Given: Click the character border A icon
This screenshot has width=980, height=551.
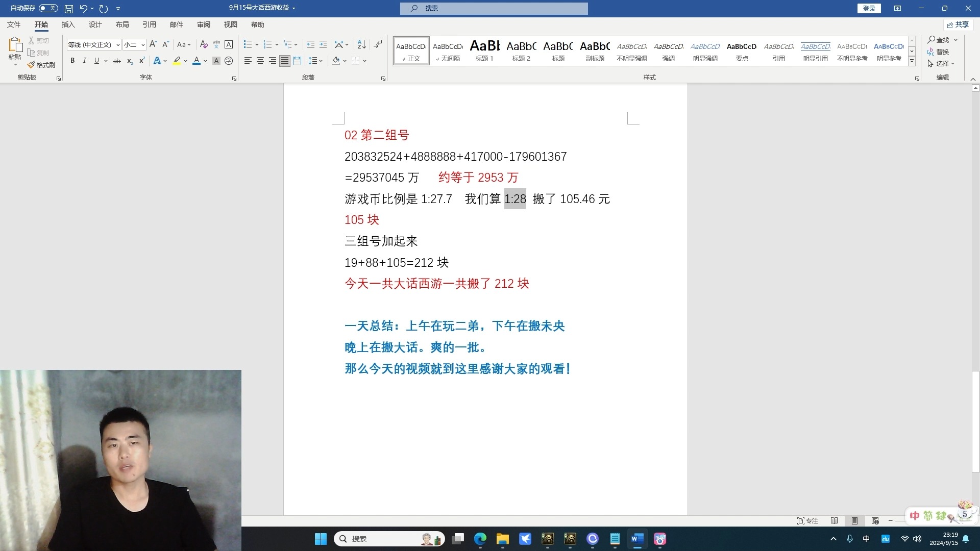Looking at the screenshot, I should tap(229, 44).
